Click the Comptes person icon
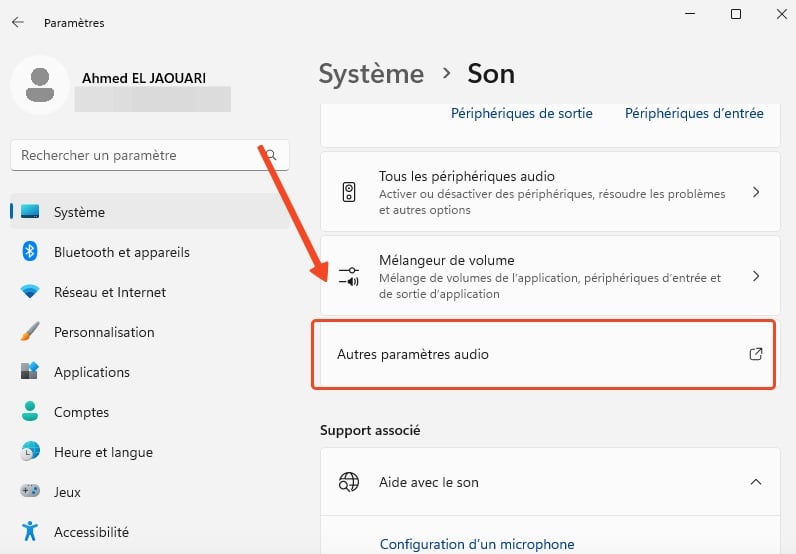This screenshot has height=554, width=796. 30,411
